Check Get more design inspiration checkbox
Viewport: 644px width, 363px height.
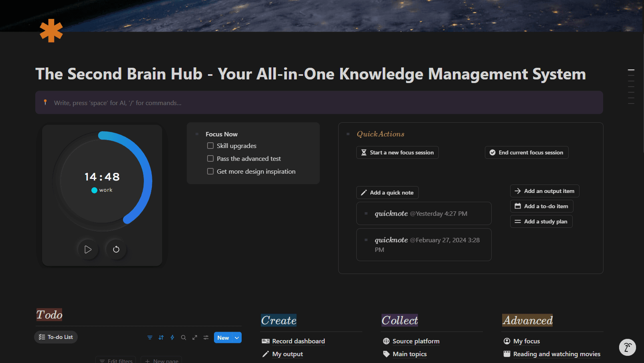click(x=210, y=171)
